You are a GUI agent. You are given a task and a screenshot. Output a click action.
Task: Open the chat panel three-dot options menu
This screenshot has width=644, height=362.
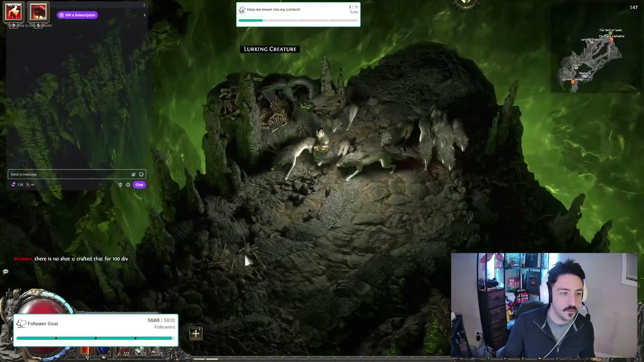click(x=144, y=5)
